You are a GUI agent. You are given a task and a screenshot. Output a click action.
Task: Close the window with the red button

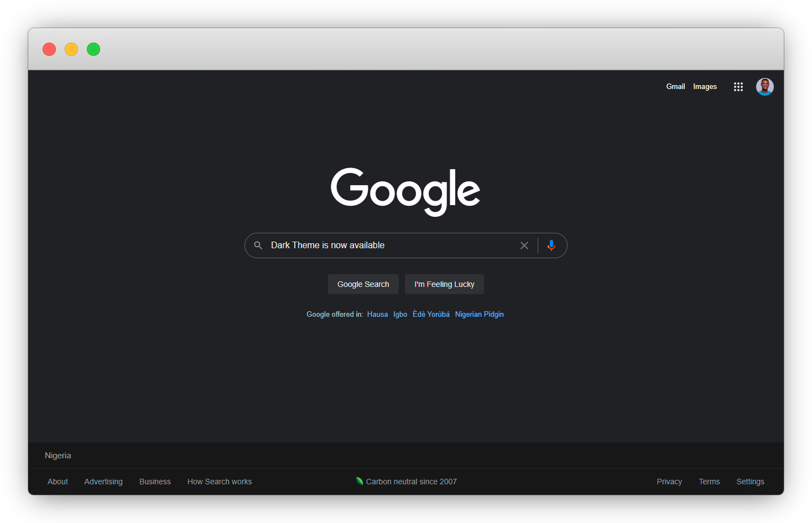[49, 49]
